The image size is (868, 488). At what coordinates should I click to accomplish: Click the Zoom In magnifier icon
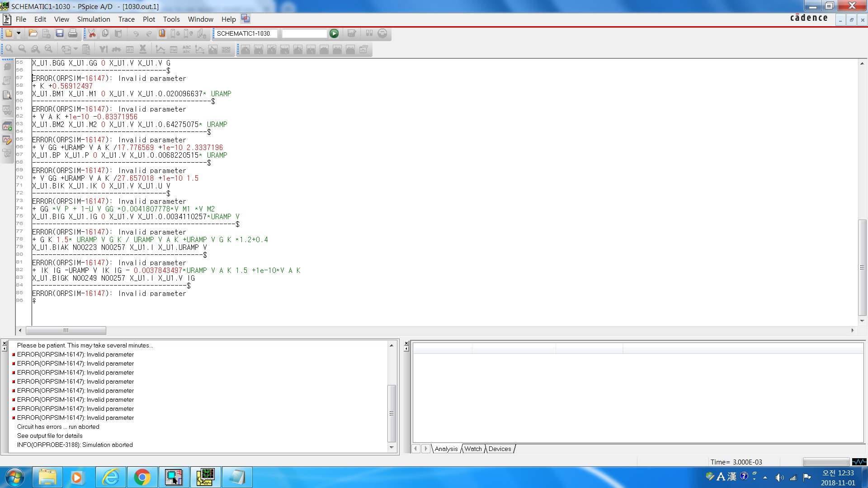point(9,49)
